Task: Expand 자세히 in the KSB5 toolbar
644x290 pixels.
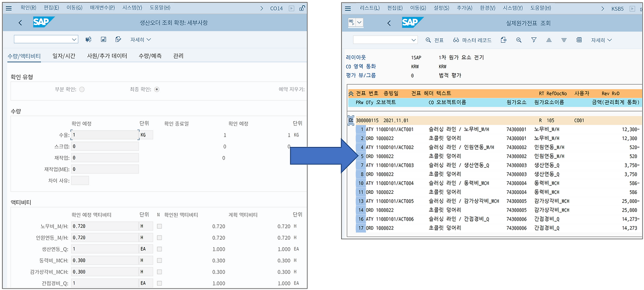Action: pos(602,40)
